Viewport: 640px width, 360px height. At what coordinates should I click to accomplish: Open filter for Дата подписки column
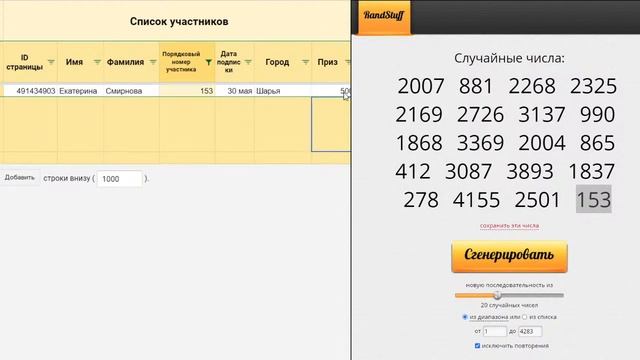tap(248, 62)
